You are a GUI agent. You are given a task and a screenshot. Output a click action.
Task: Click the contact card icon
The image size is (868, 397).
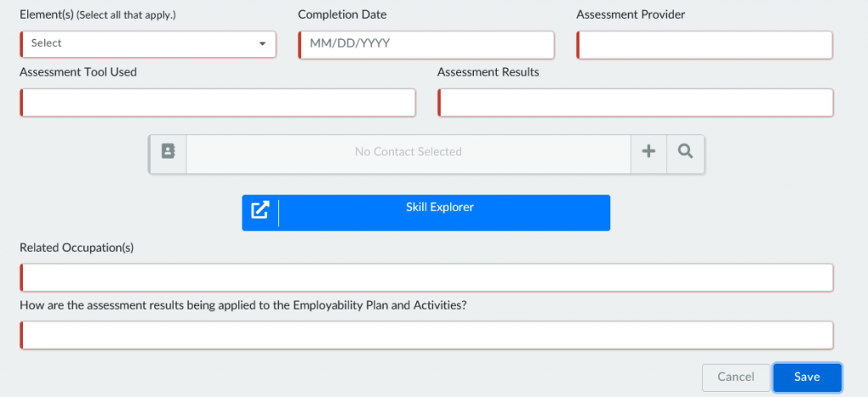tap(168, 152)
